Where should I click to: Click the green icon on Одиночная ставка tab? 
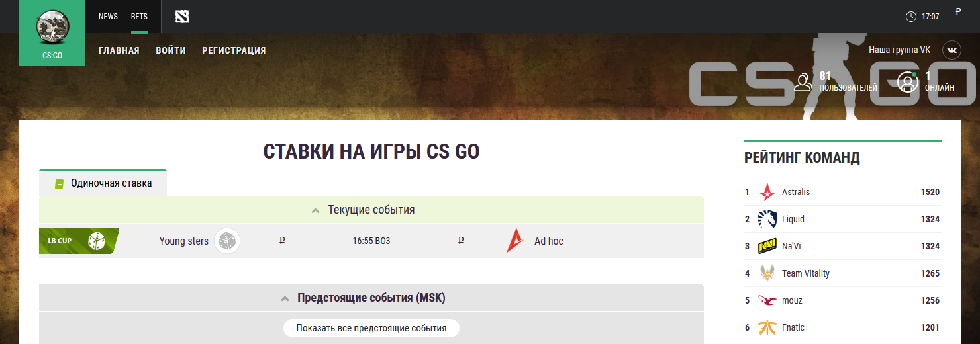click(59, 184)
